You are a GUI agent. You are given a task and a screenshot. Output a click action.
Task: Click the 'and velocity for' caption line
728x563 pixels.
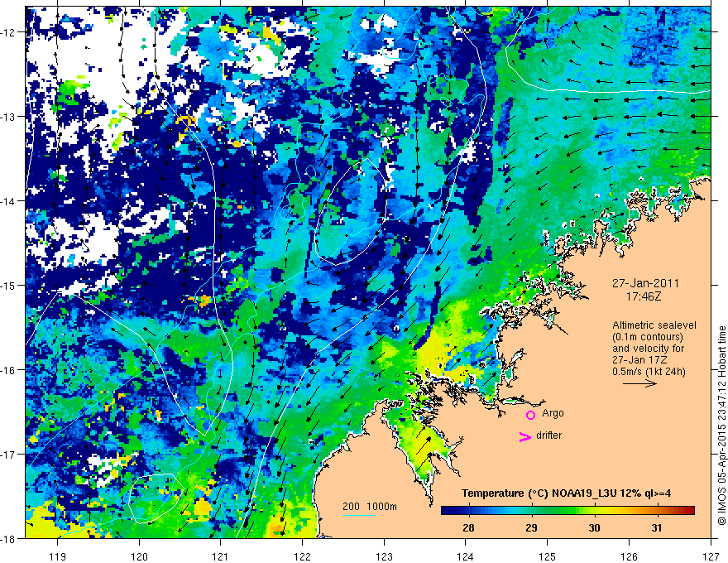pos(648,349)
